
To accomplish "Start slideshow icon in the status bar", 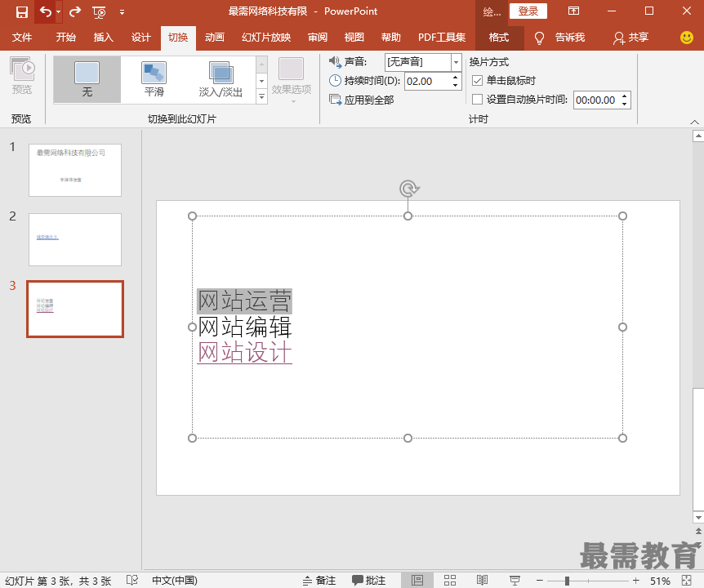I will tap(515, 581).
